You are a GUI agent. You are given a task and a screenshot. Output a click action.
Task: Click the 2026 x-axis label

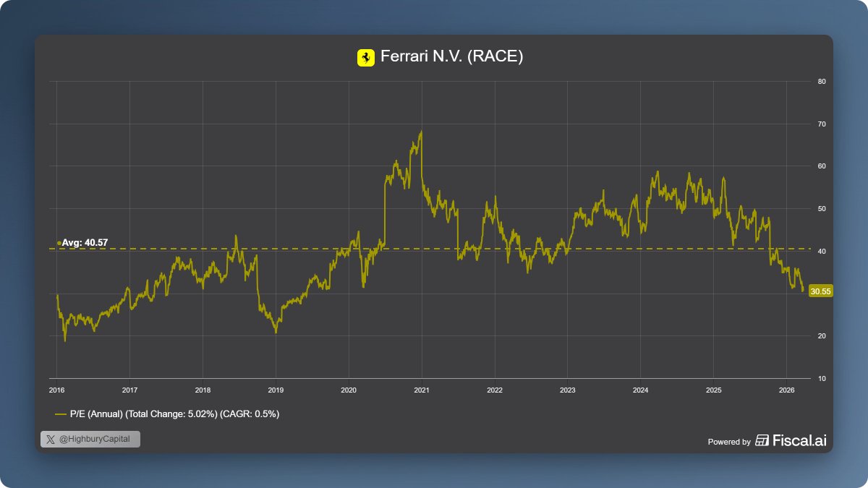tap(786, 390)
